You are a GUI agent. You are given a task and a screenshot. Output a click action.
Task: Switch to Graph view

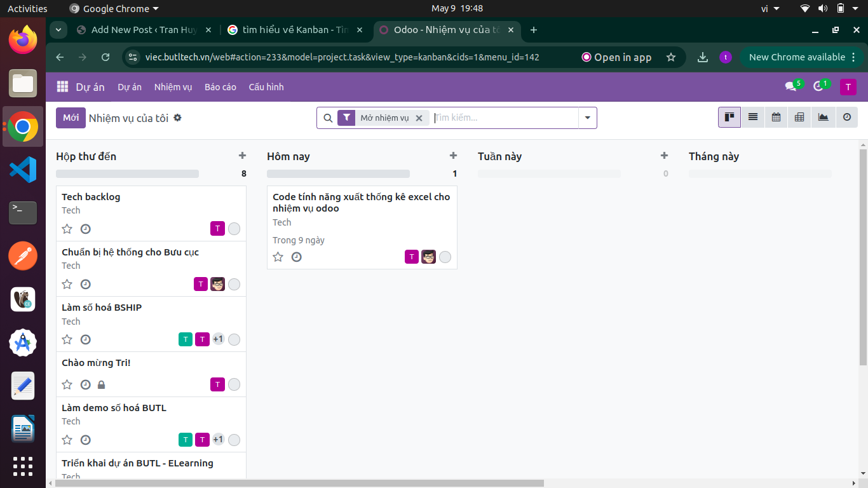coord(823,117)
